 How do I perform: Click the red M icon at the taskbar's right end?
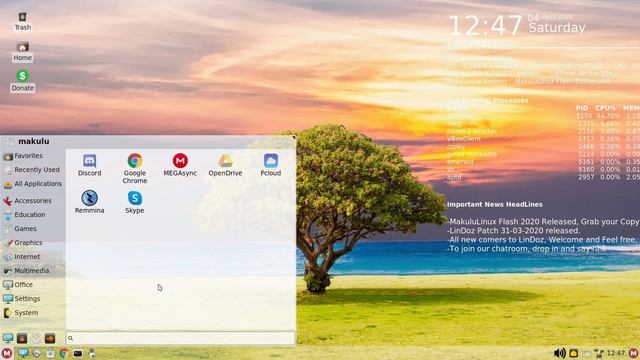coord(633,353)
